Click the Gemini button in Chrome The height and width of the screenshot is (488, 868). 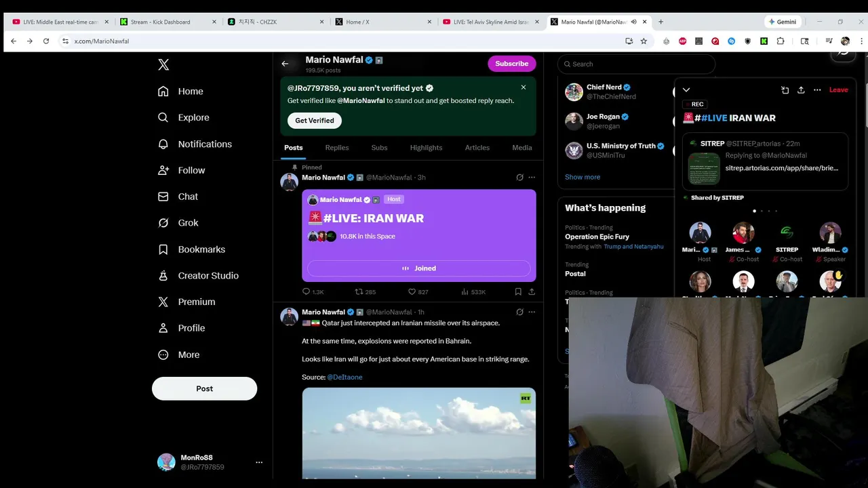click(782, 22)
